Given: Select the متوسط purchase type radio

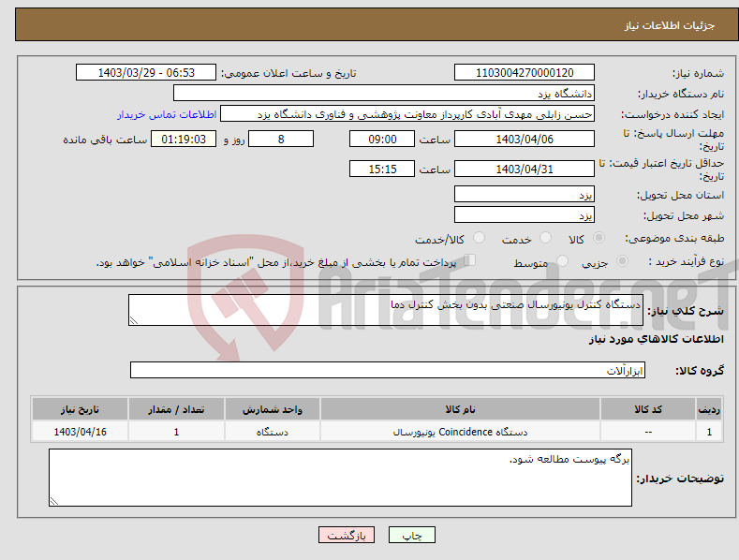Looking at the screenshot, I should (x=562, y=261).
